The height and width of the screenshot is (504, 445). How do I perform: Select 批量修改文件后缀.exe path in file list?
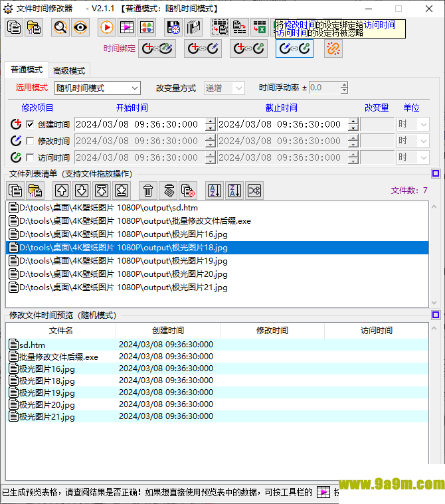(217, 221)
